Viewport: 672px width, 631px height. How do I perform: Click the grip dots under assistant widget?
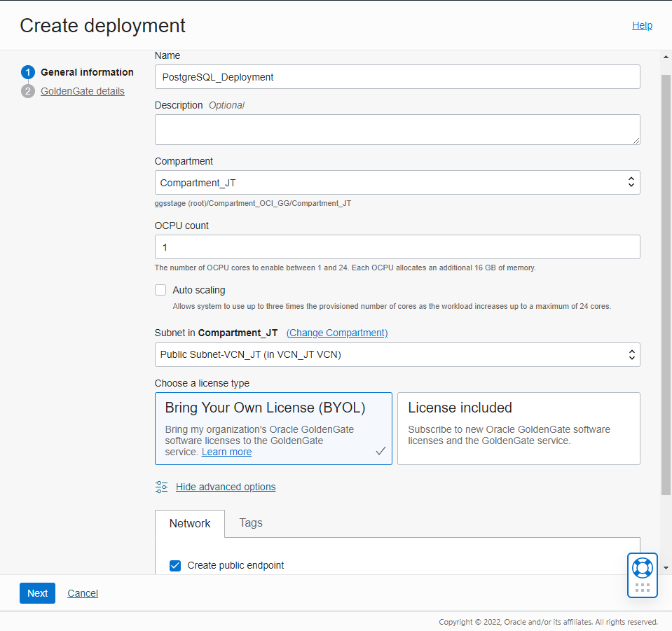(x=642, y=587)
